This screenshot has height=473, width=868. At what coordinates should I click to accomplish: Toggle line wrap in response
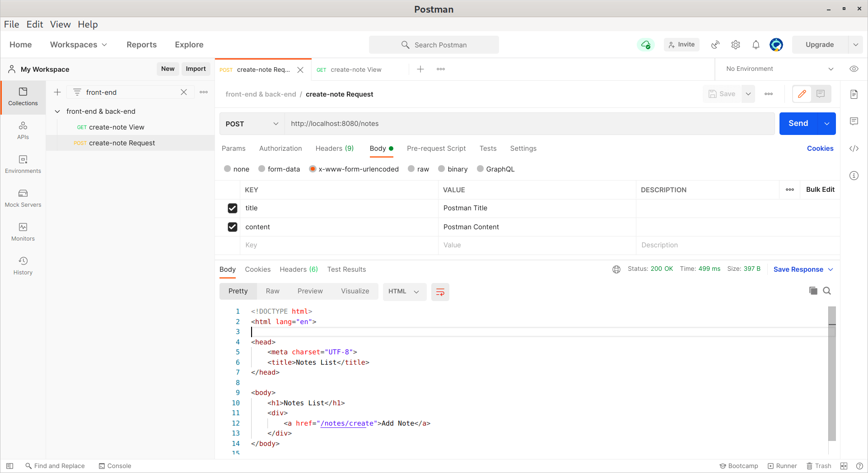[440, 292]
